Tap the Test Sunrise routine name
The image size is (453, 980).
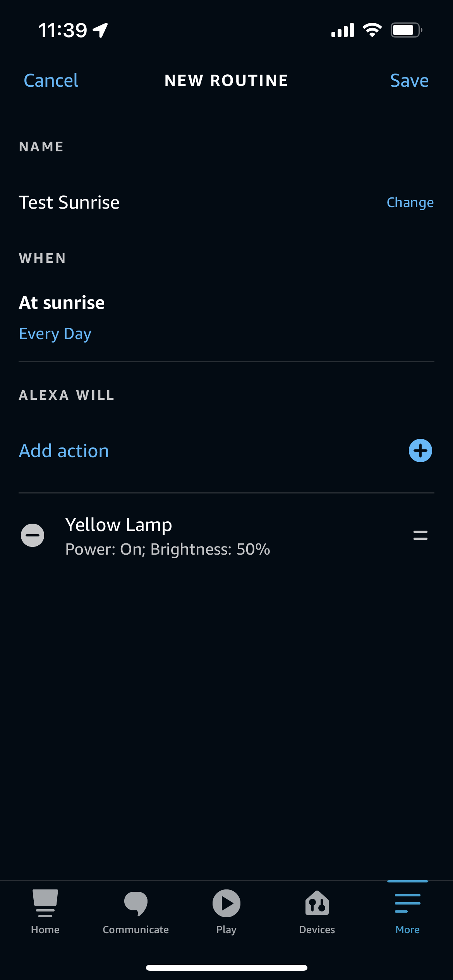(x=69, y=202)
